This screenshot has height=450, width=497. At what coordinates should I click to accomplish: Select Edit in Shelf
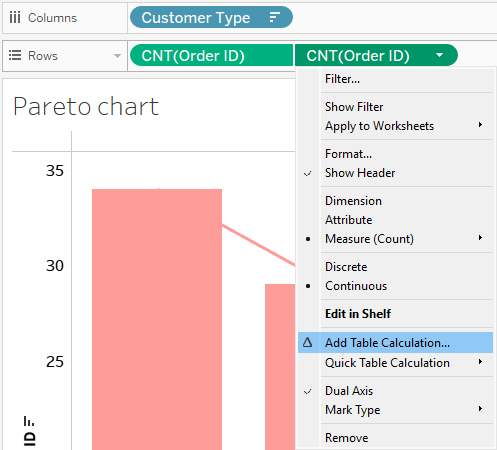tap(358, 314)
